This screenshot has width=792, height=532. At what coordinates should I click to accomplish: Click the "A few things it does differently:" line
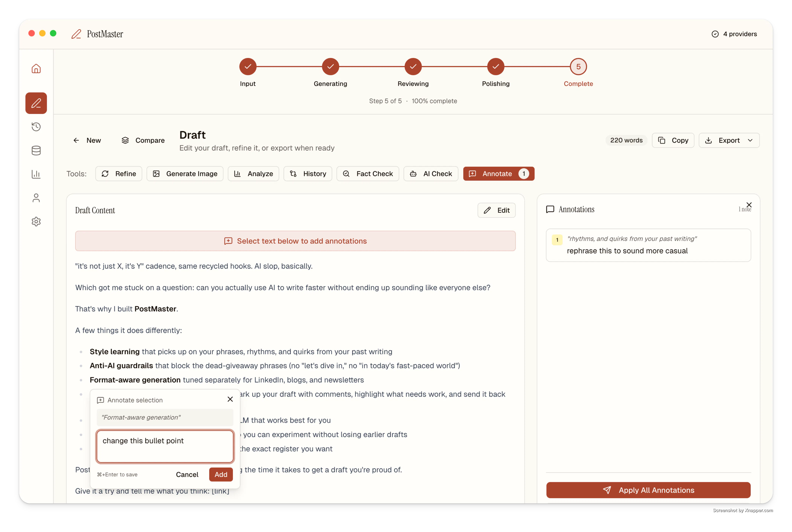129,330
